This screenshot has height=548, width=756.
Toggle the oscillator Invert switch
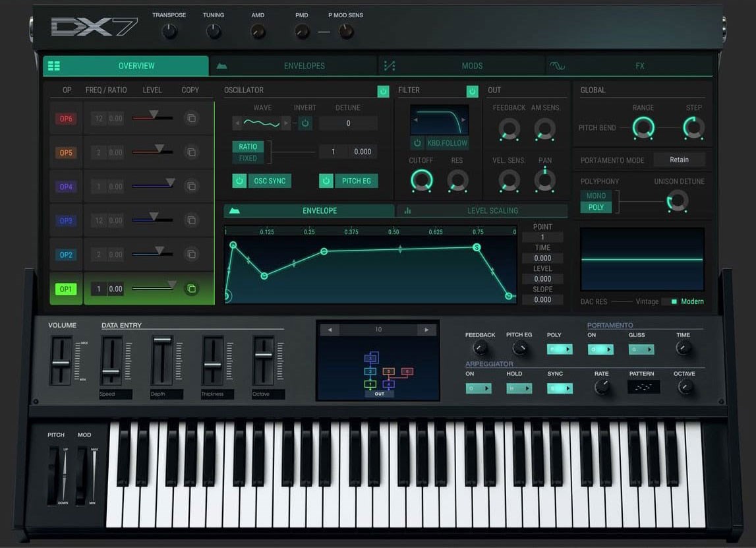click(305, 123)
